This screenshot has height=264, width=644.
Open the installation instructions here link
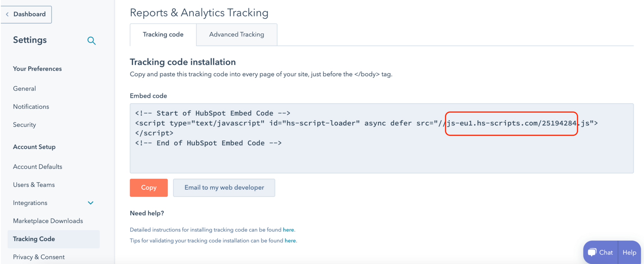click(x=288, y=230)
